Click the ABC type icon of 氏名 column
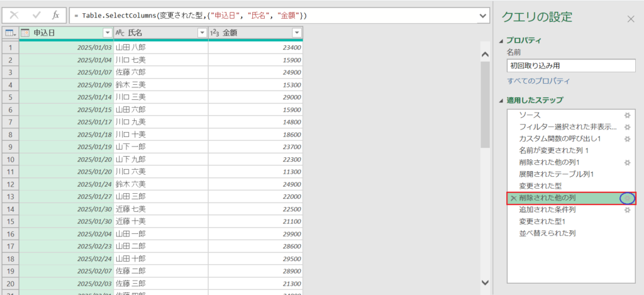This screenshot has width=644, height=295. (x=120, y=33)
